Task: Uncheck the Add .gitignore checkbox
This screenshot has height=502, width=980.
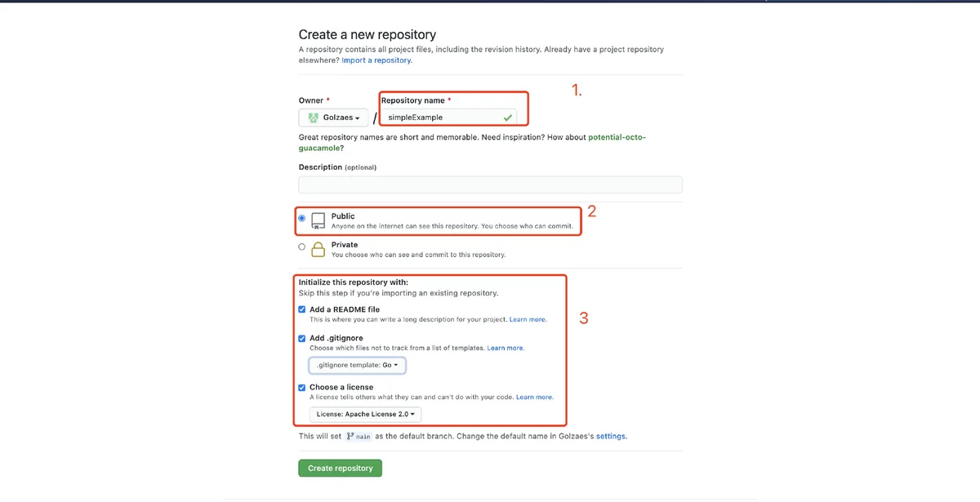Action: coord(302,338)
